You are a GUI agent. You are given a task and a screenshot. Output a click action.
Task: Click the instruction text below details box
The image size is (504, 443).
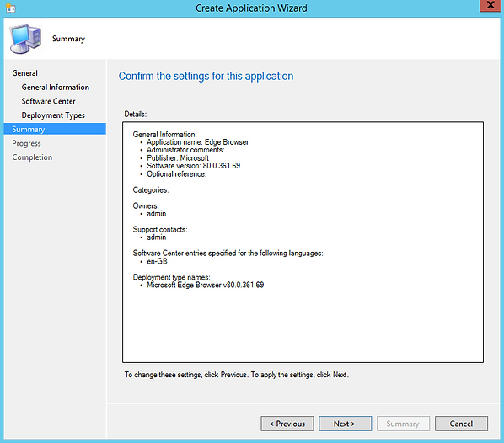(x=237, y=375)
